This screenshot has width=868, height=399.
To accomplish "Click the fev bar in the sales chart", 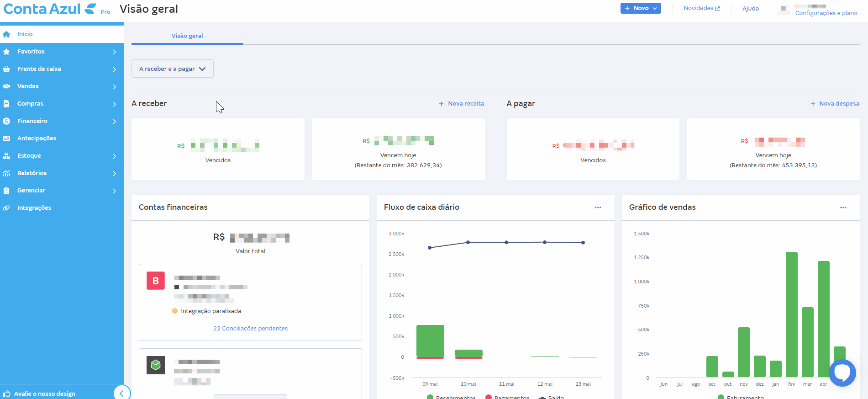I will click(792, 314).
